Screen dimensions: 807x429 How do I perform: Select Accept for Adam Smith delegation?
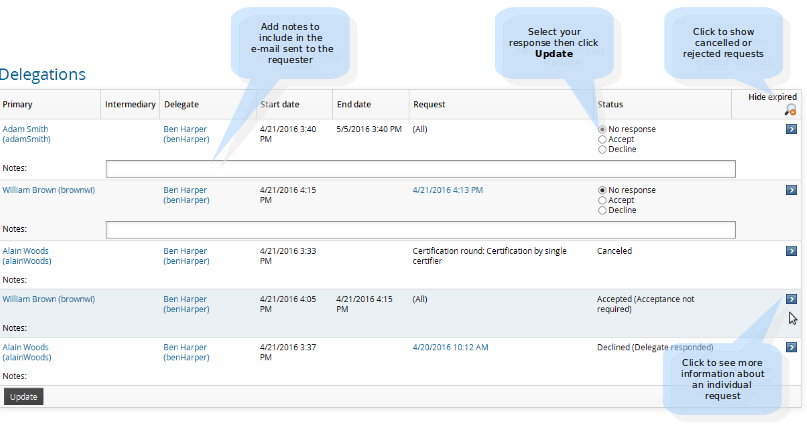click(602, 140)
